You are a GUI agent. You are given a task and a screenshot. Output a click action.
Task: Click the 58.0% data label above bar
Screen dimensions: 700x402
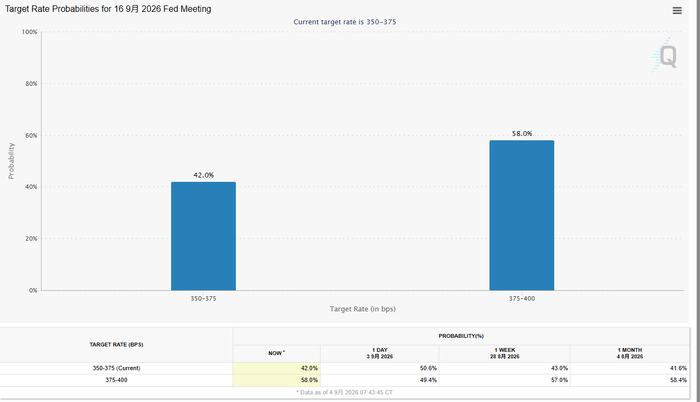521,134
